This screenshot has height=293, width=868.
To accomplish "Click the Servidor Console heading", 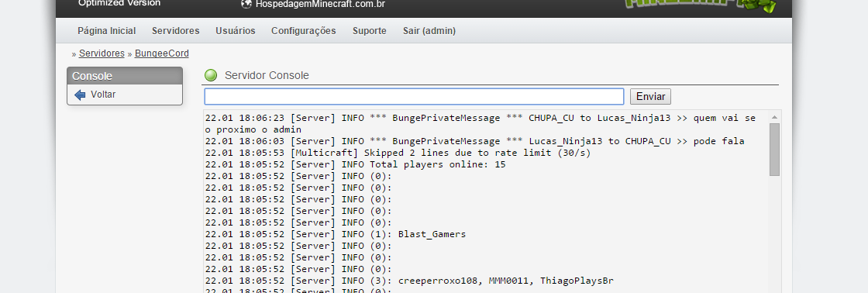I will (x=267, y=75).
